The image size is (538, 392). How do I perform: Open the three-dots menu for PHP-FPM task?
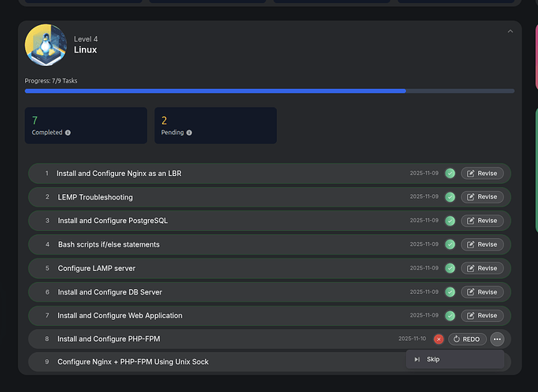click(x=497, y=339)
